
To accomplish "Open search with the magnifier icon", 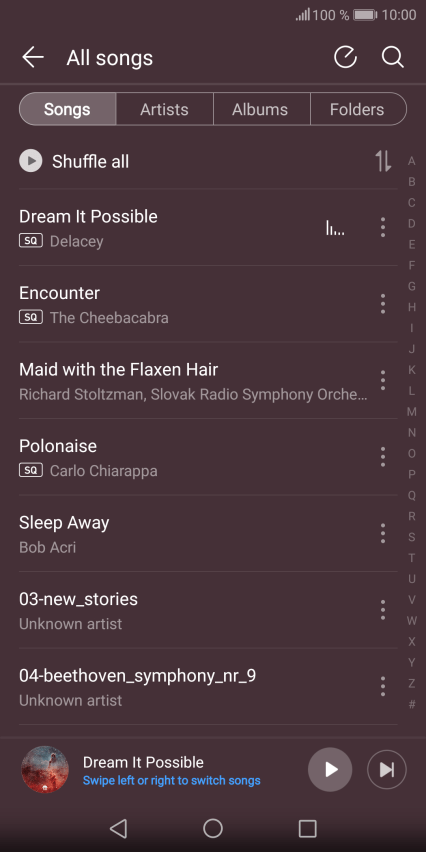I will (x=392, y=57).
